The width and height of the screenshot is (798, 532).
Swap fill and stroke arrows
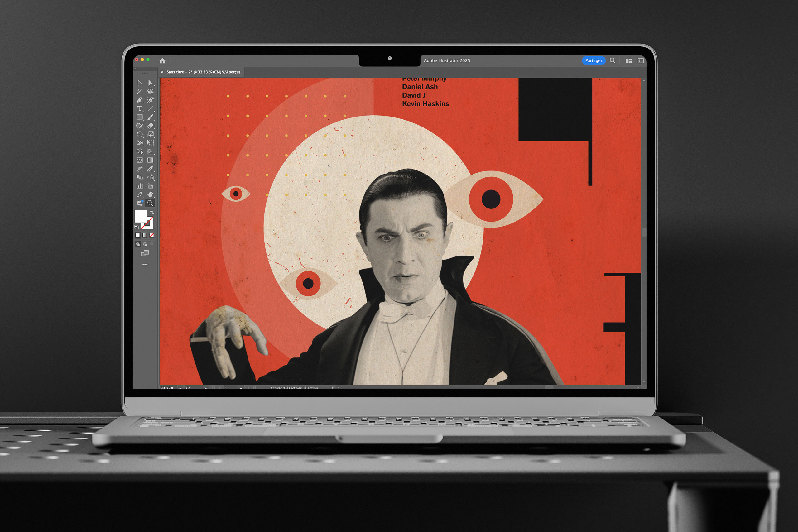click(152, 212)
